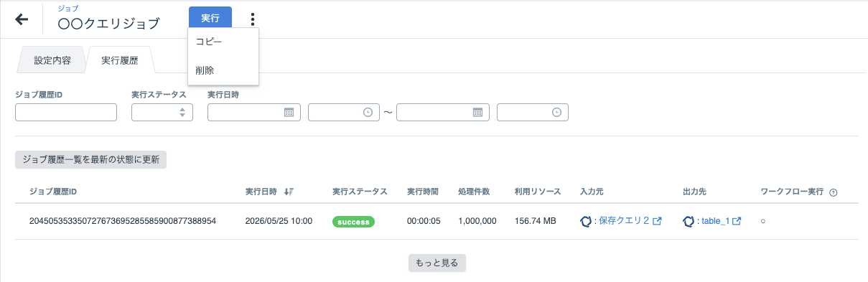Go back using the left arrow icon
Screen dimensions: 868x282
click(22, 19)
